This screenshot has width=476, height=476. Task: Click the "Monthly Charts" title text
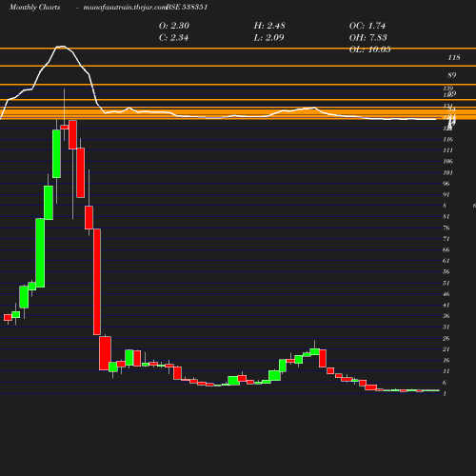point(34,8)
